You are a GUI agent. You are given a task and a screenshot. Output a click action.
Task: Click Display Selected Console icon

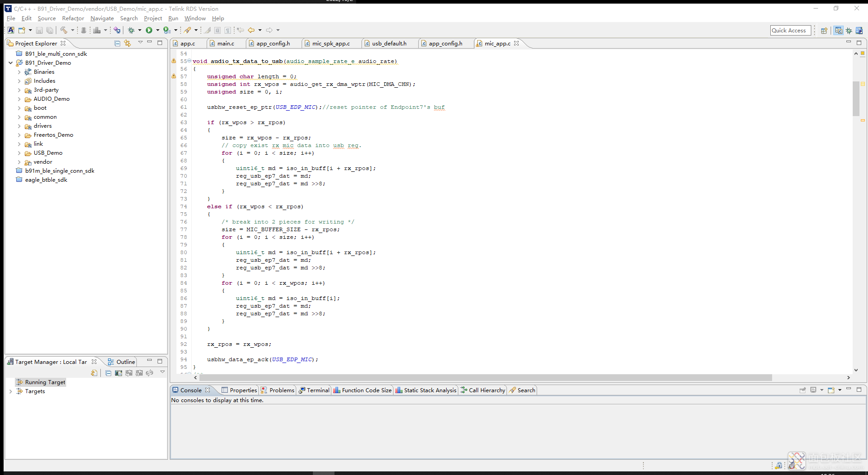point(813,390)
